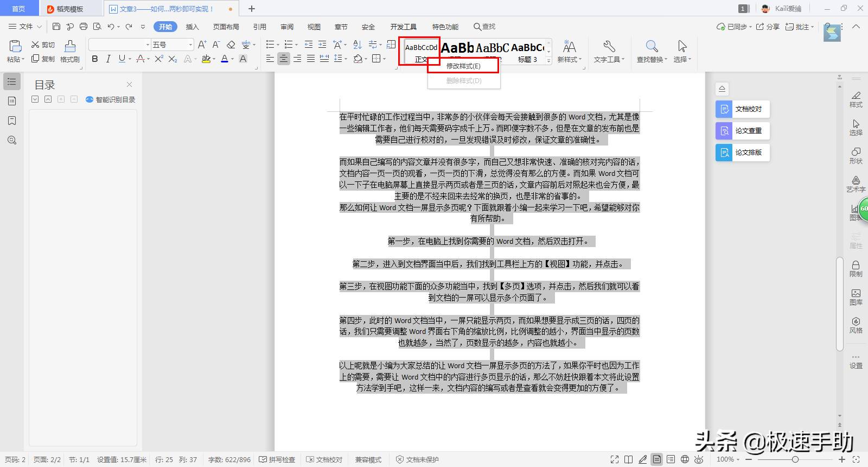Toggle Subscript formatting

coord(173,59)
